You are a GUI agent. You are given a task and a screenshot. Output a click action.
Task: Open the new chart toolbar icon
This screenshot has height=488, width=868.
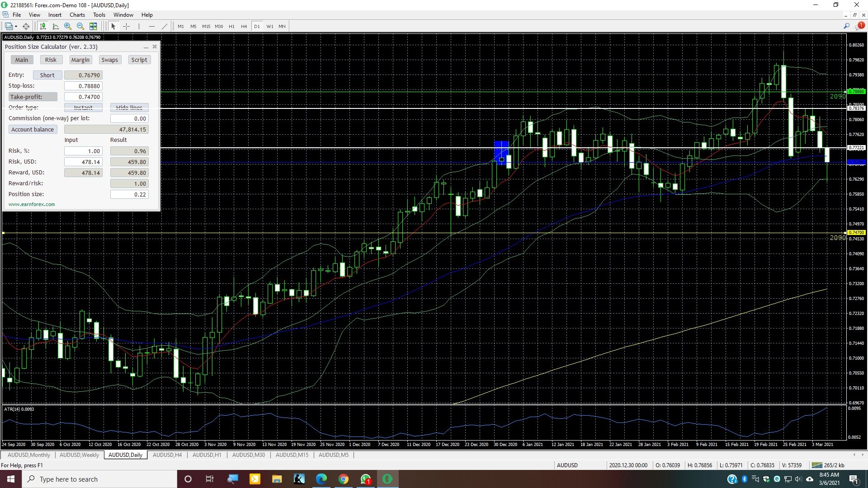tap(9, 26)
